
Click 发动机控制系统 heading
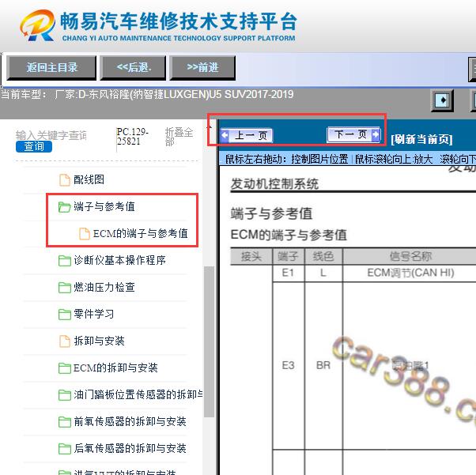[274, 184]
